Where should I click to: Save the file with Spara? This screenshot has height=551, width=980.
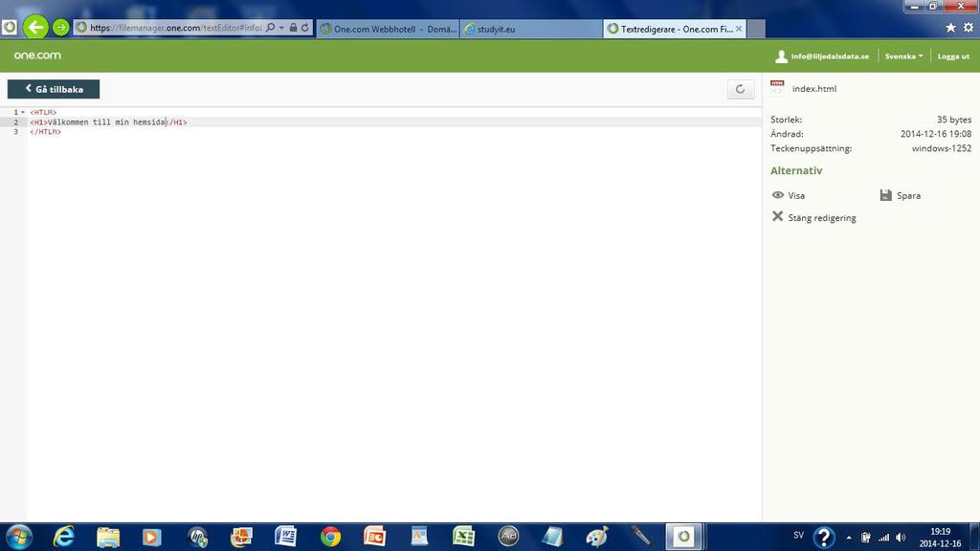[x=900, y=195]
